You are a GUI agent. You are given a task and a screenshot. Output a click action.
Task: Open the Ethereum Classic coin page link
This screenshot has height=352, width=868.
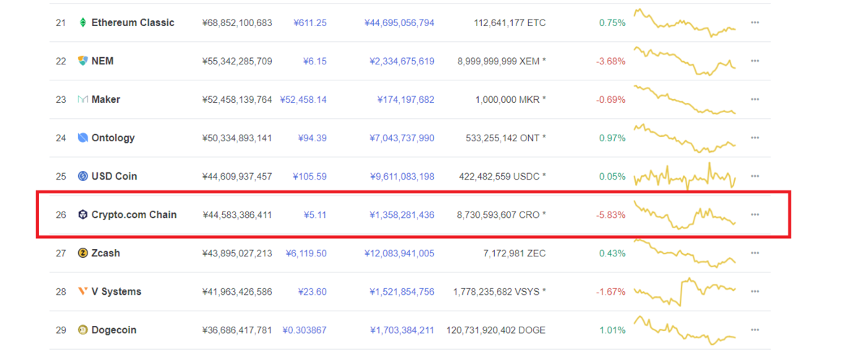coord(132,22)
